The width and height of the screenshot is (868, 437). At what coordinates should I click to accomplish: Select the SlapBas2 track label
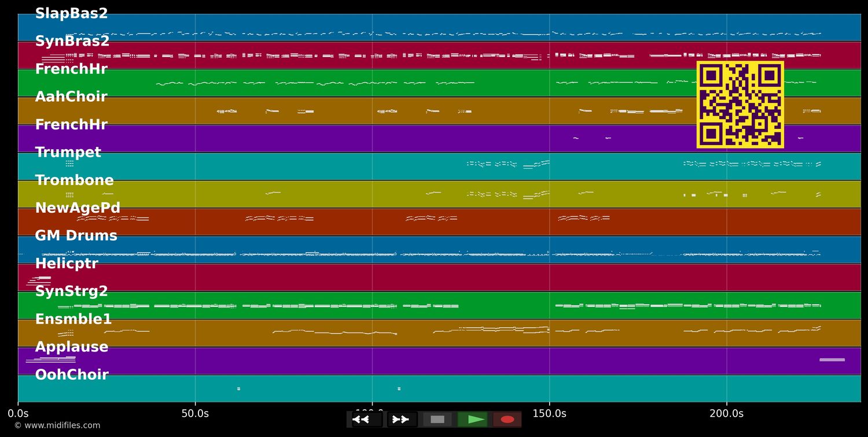click(x=72, y=13)
